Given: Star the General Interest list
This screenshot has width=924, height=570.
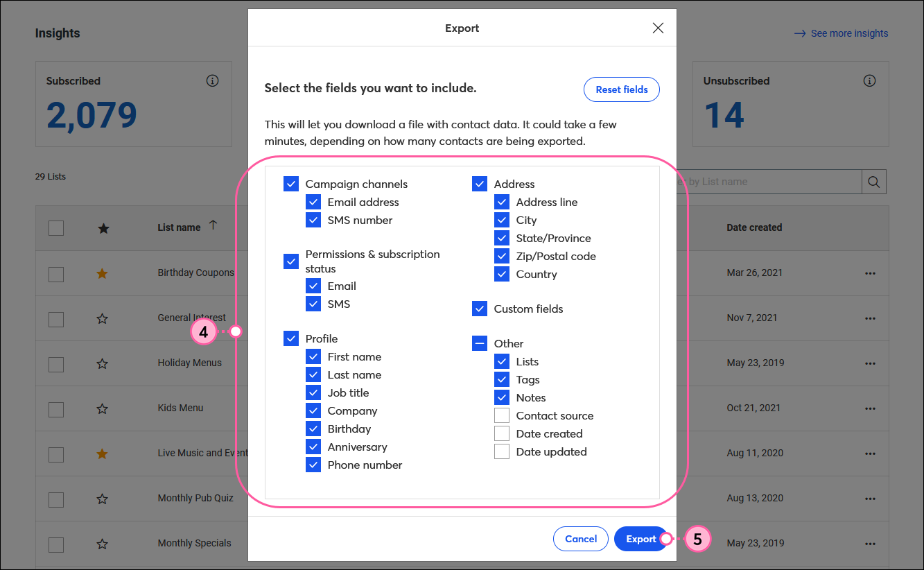Looking at the screenshot, I should [x=103, y=318].
